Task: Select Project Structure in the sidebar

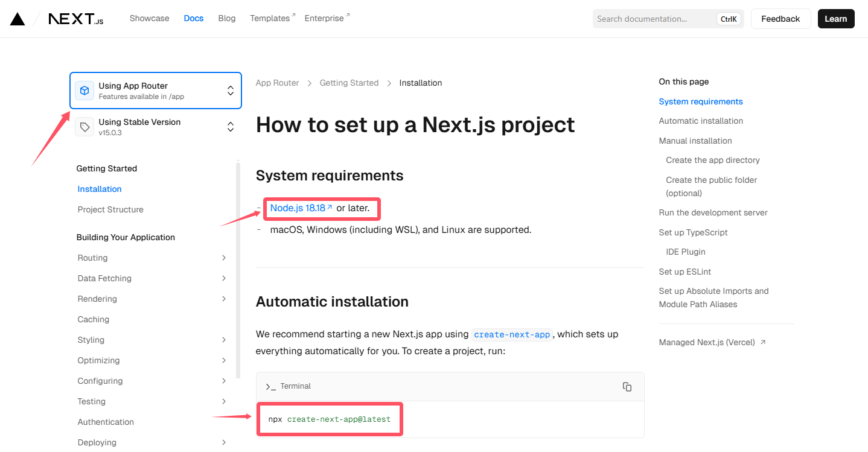Action: coord(110,209)
